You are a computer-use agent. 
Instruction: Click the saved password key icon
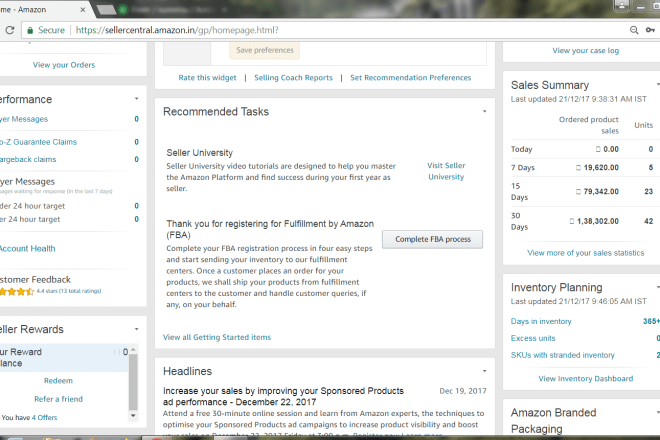point(650,30)
